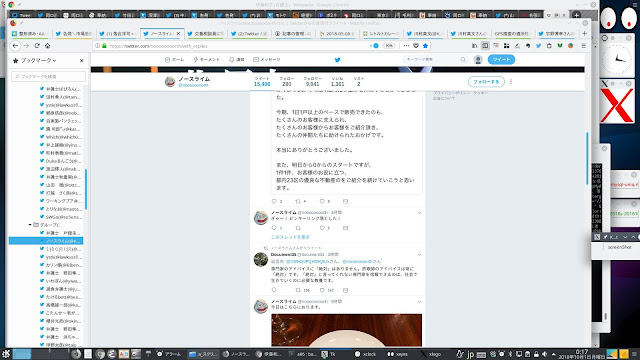Open the ワーキングプア bookmark entry
Viewport: 640px width, 360px height.
(60, 201)
